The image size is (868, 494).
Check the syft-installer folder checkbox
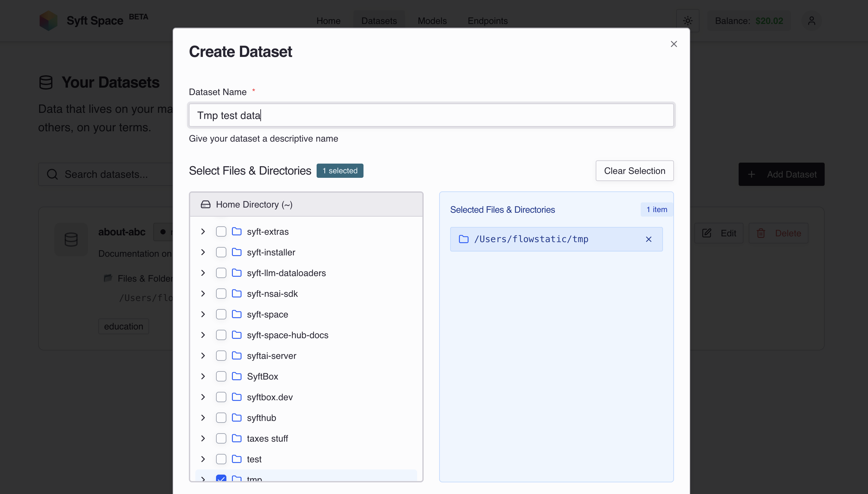221,252
